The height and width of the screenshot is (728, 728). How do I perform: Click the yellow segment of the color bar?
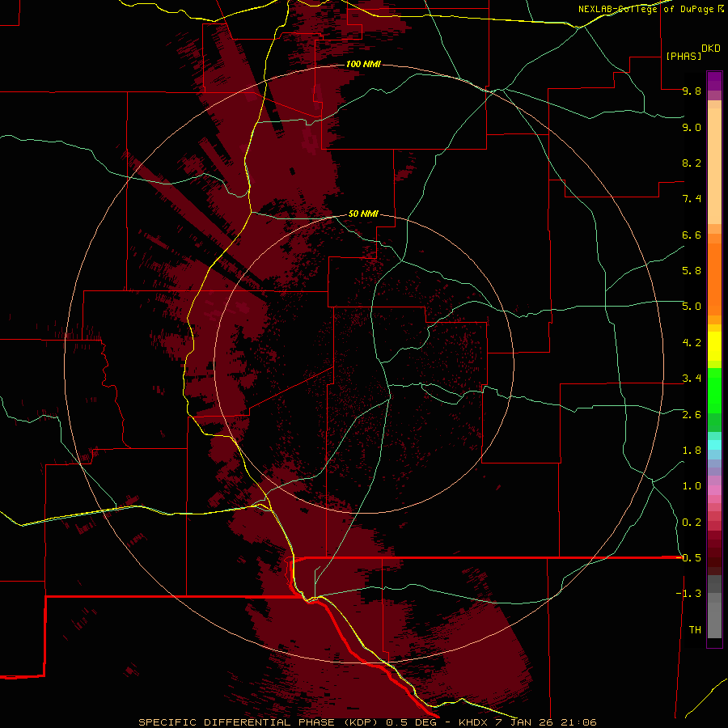(x=714, y=346)
